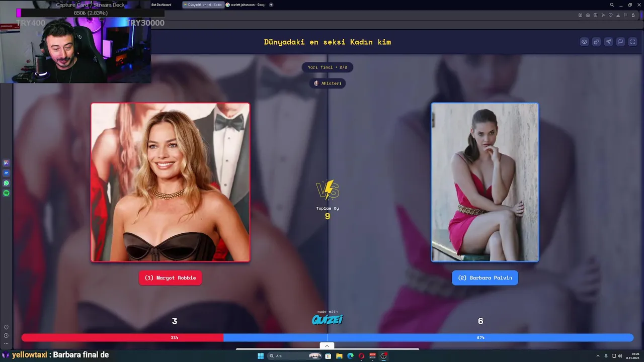Switch to the Bot Dashboard tab
The image size is (644, 362).
click(161, 5)
